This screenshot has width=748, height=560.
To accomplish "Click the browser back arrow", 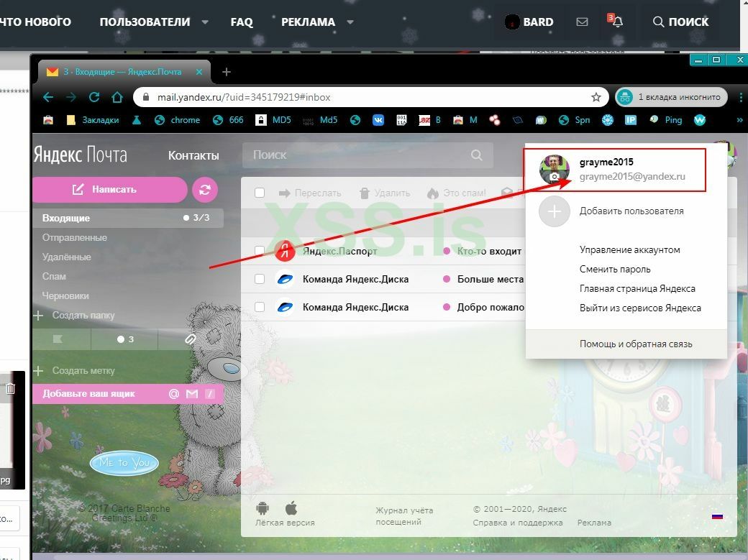I will click(x=48, y=97).
